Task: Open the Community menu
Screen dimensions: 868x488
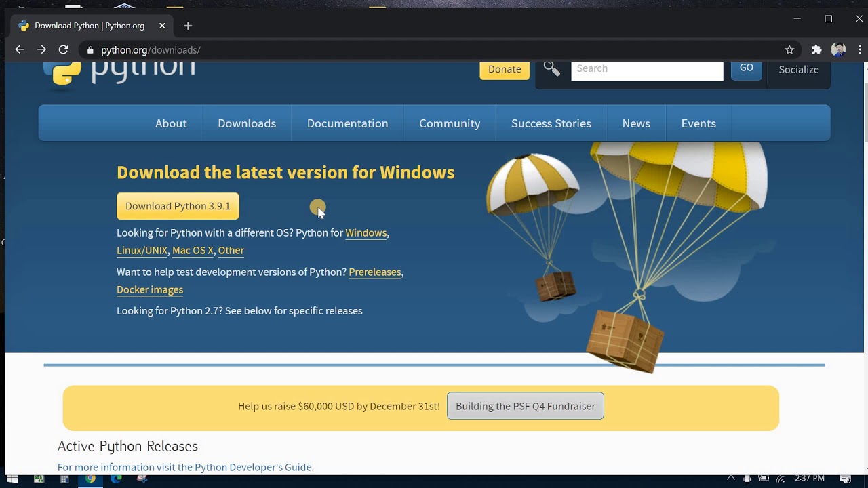Action: 450,123
